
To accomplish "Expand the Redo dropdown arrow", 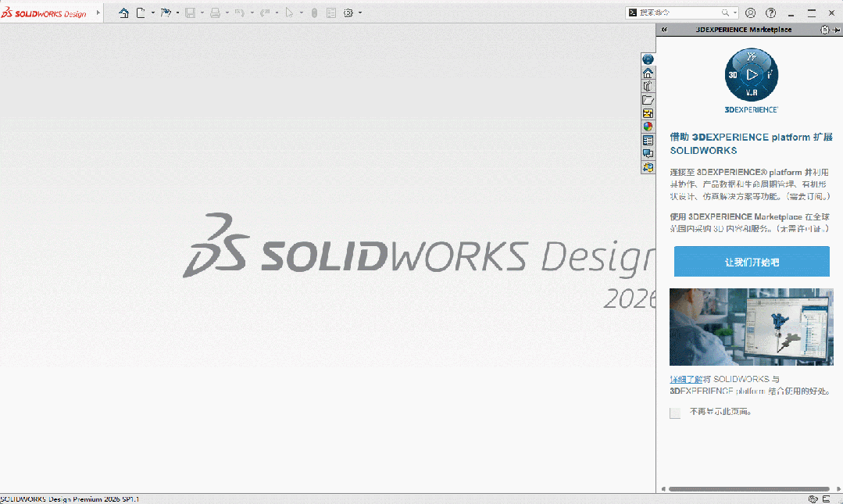I will 277,13.
